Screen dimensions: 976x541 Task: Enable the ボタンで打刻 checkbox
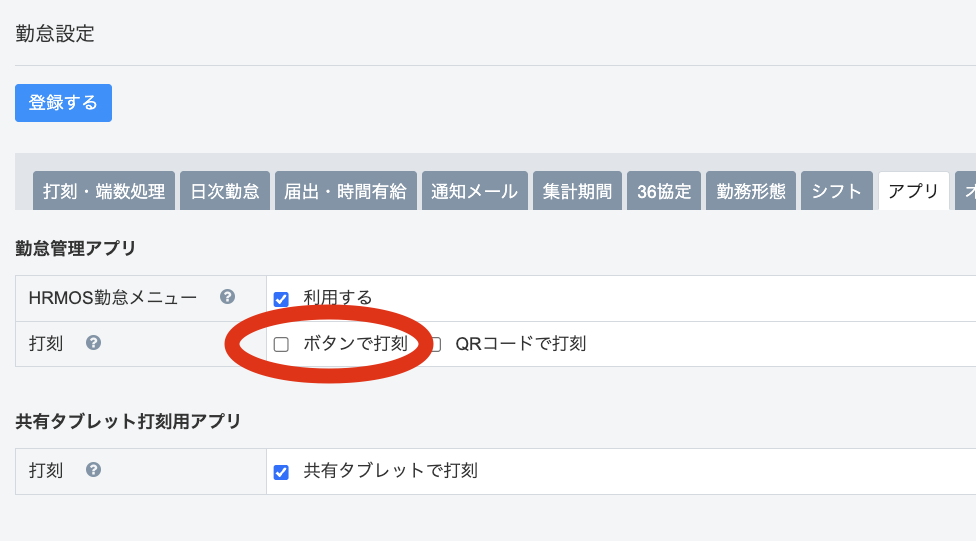pos(281,344)
